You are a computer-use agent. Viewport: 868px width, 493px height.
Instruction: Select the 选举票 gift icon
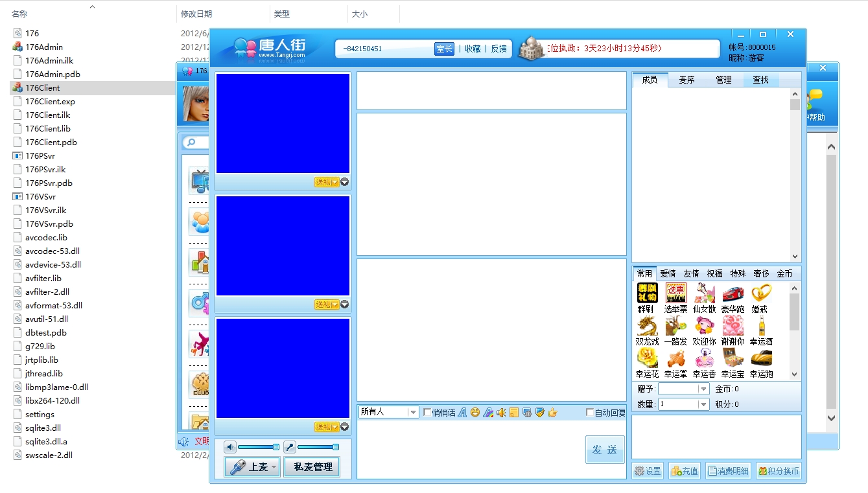[675, 293]
